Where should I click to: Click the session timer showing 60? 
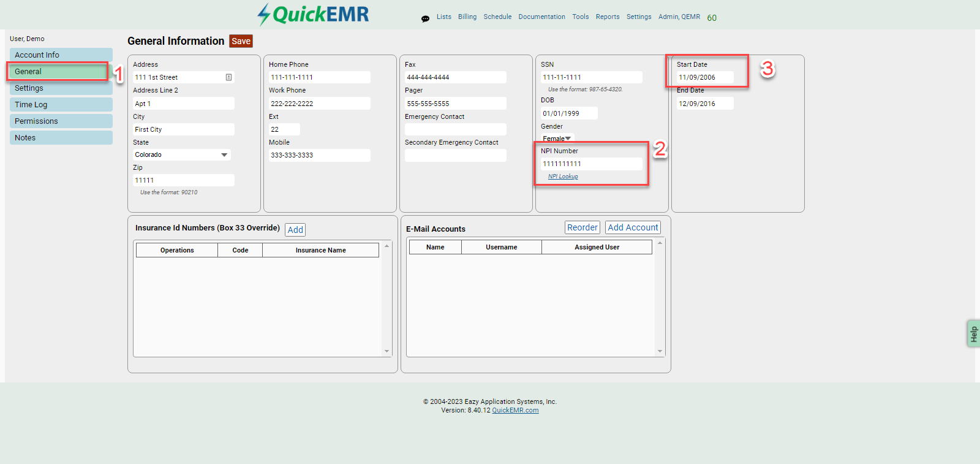point(712,18)
